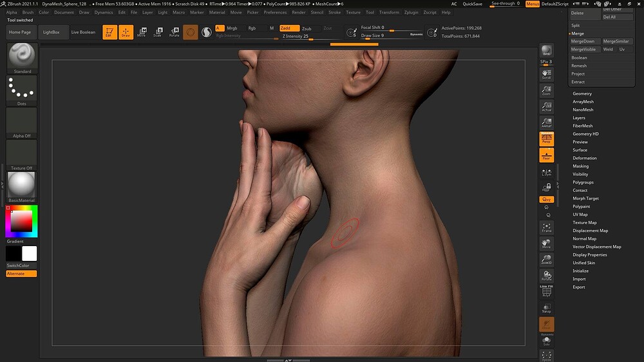The image size is (644, 362).
Task: Open the Brush menu
Action: click(28, 12)
